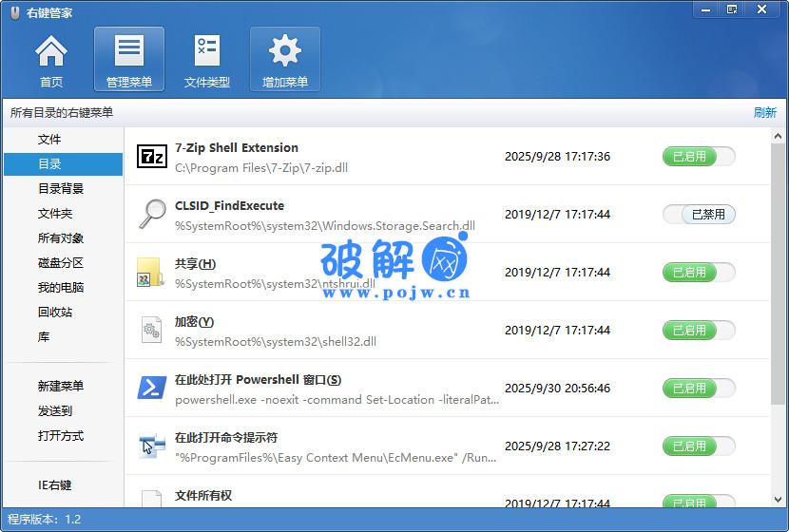
Task: Click the Powershell icon in the list
Action: (152, 388)
